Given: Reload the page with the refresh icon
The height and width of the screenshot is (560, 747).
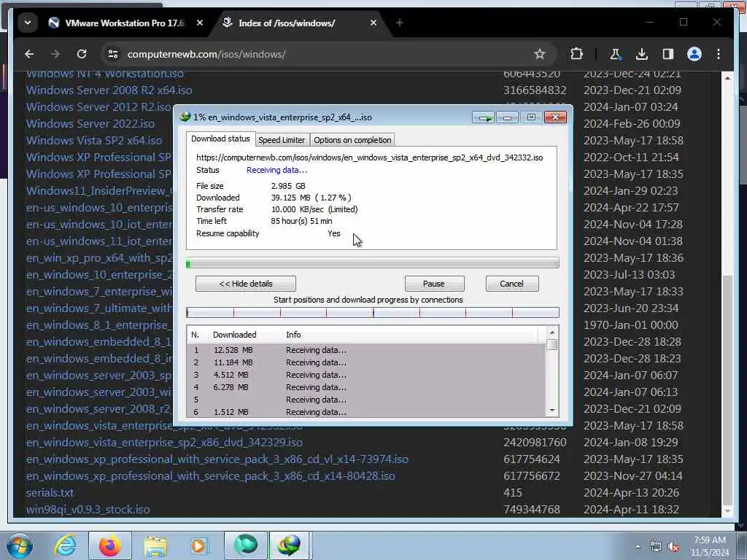Looking at the screenshot, I should [82, 54].
